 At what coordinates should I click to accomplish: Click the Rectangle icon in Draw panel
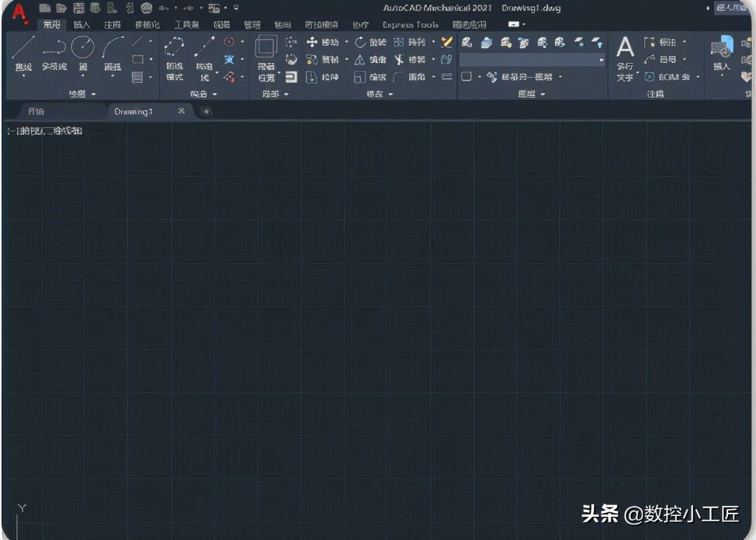[138, 59]
